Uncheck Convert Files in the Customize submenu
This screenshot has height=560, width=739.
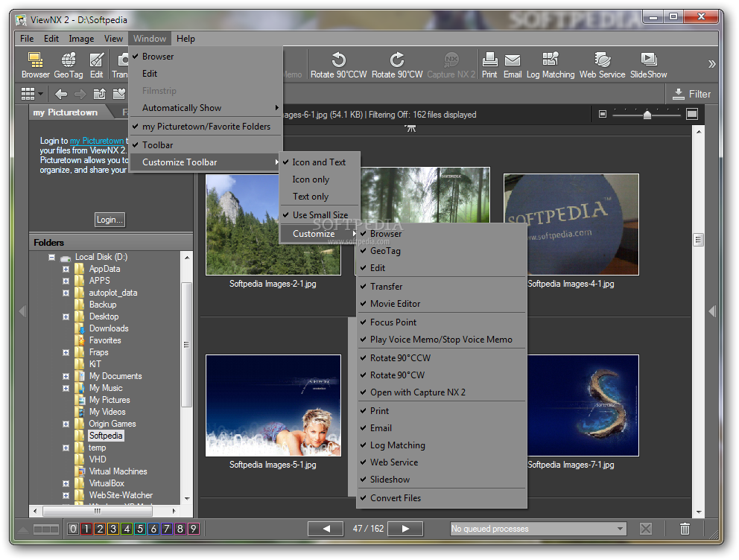(442, 498)
